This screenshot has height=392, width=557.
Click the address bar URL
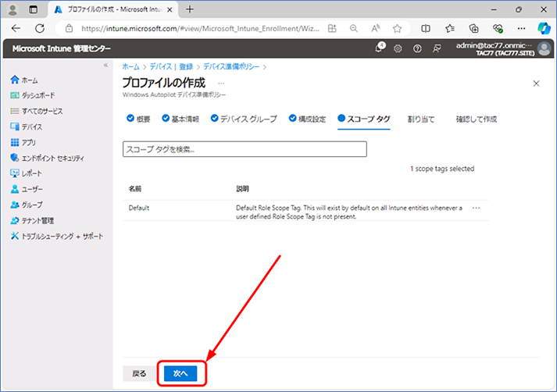click(x=200, y=29)
